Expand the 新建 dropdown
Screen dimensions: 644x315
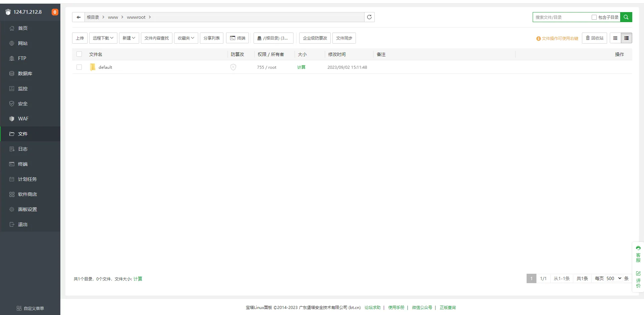point(129,38)
